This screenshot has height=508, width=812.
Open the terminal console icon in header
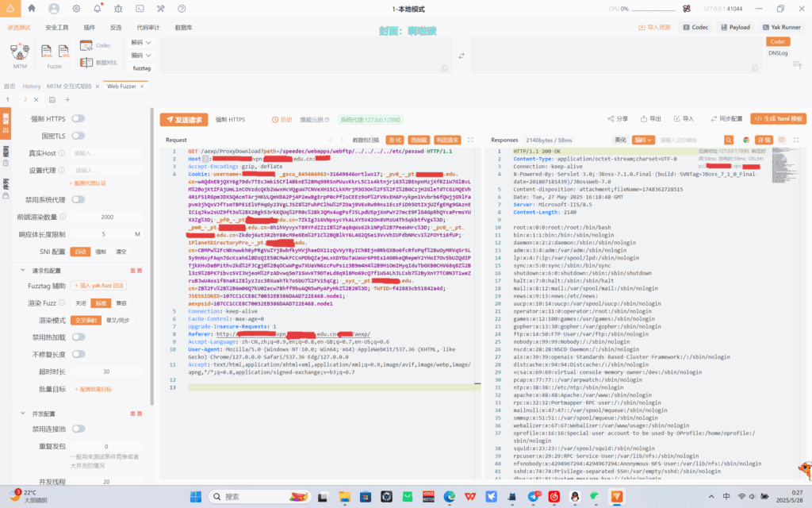pyautogui.click(x=139, y=9)
